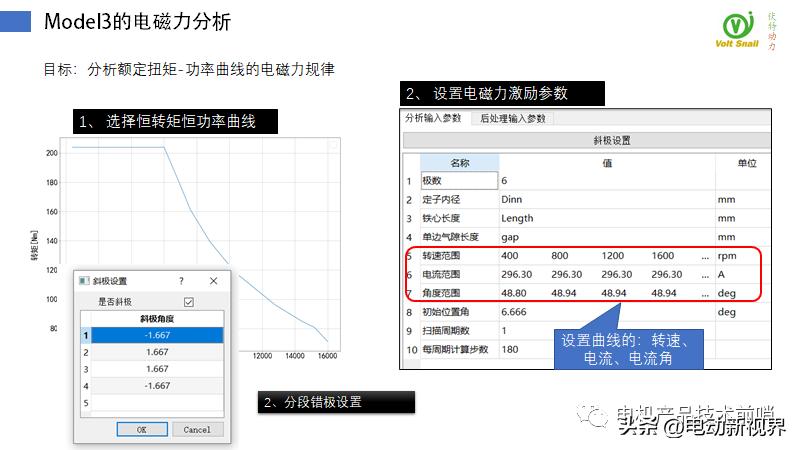Screen dimensions: 800x450
Task: Select skew angle row 1 value -1.667
Action: pos(157,335)
